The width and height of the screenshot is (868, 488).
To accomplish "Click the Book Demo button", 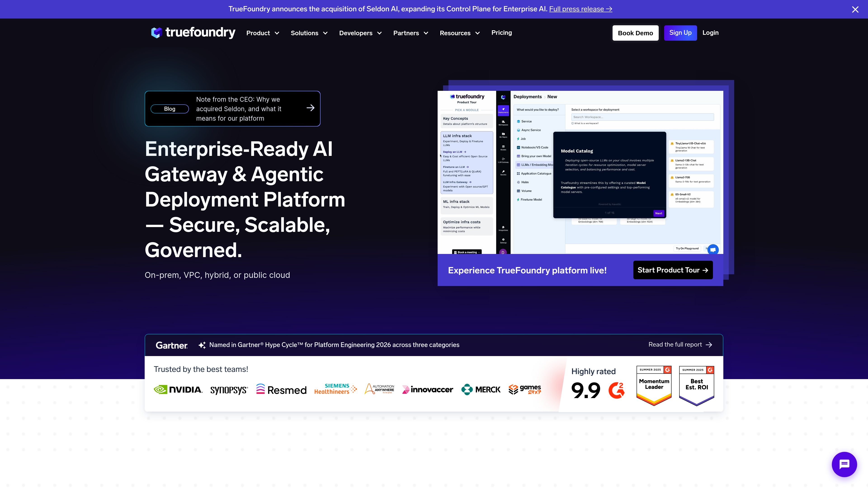I will pos(635,33).
